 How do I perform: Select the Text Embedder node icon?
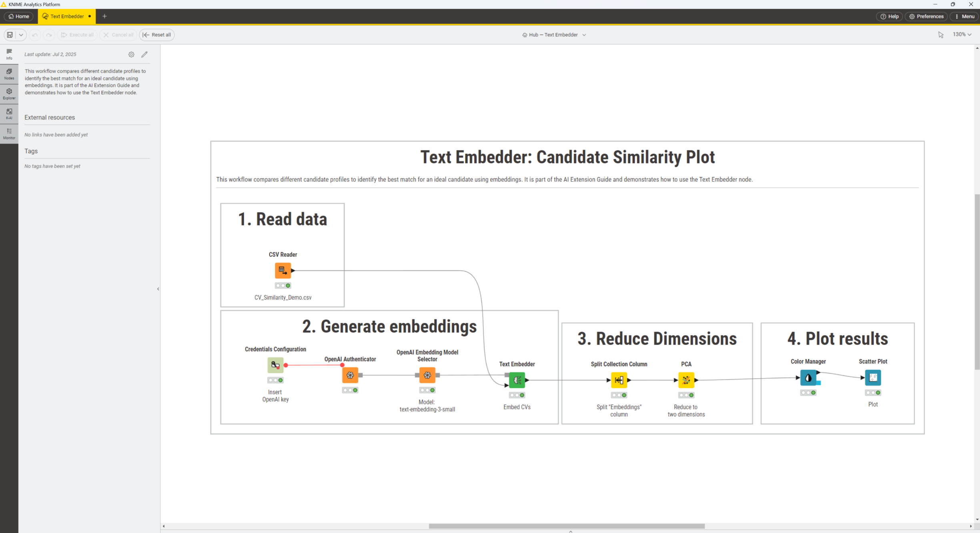click(517, 380)
